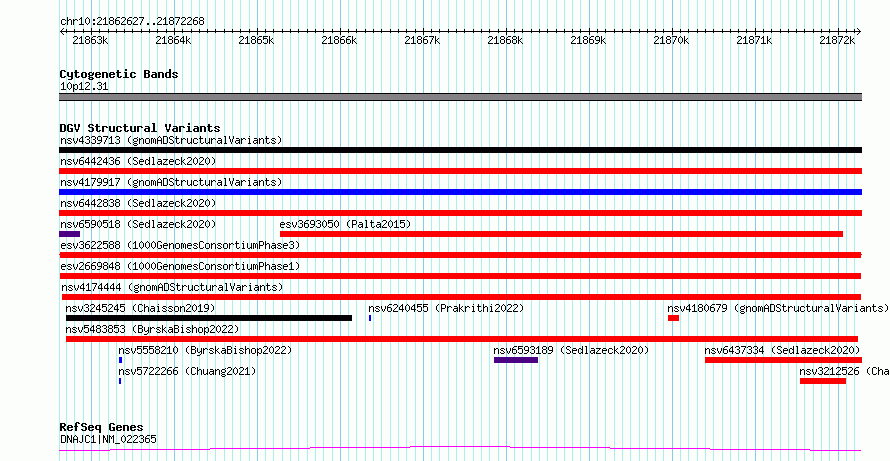Open the nsv6590518 (Sedlazeck2020) label
Viewport: 890px width, 461px height.
[x=138, y=224]
